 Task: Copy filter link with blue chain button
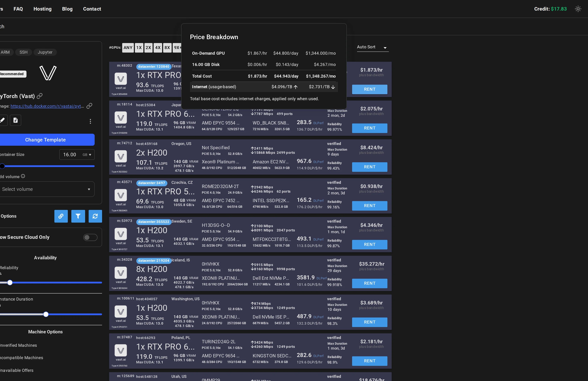pyautogui.click(x=61, y=216)
